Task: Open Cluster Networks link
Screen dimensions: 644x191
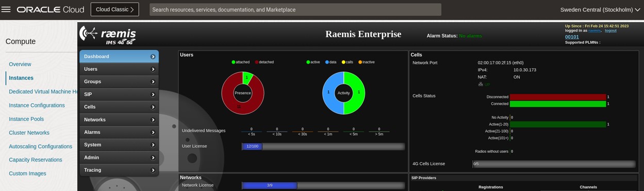Action: [29, 133]
